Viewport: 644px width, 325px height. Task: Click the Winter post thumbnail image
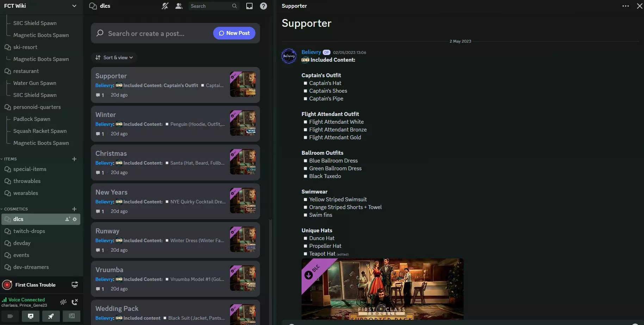243,123
